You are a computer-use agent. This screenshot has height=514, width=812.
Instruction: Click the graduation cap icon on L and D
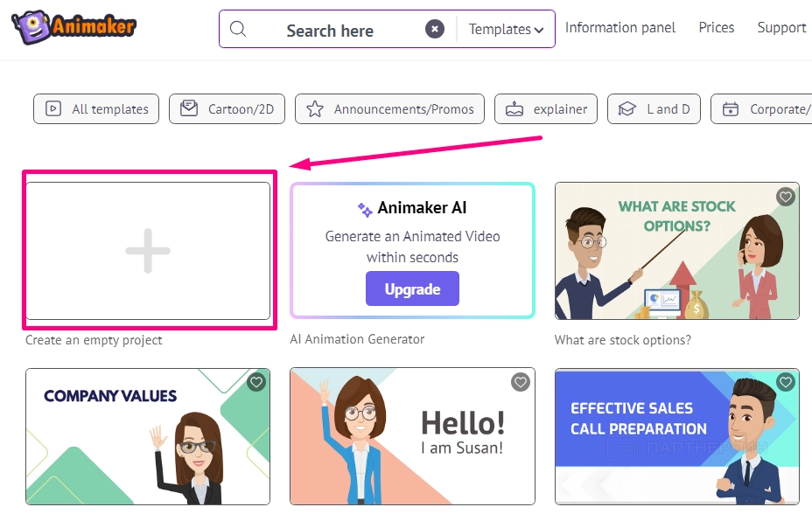coord(627,108)
